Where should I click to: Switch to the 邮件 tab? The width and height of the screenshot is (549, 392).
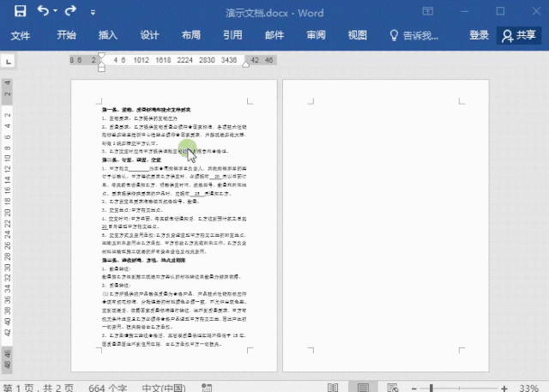[274, 35]
